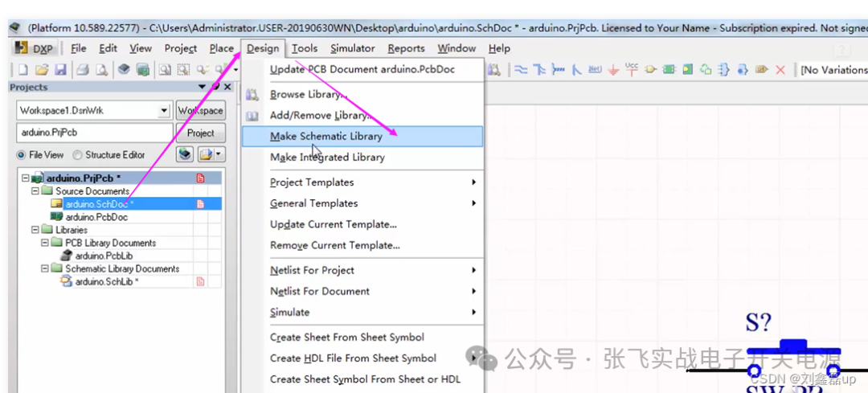Choose Create Sheet From Sheet Symbol

(362, 337)
